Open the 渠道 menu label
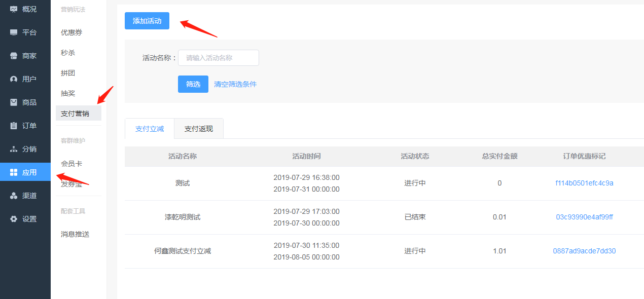This screenshot has height=299, width=644. pos(29,196)
